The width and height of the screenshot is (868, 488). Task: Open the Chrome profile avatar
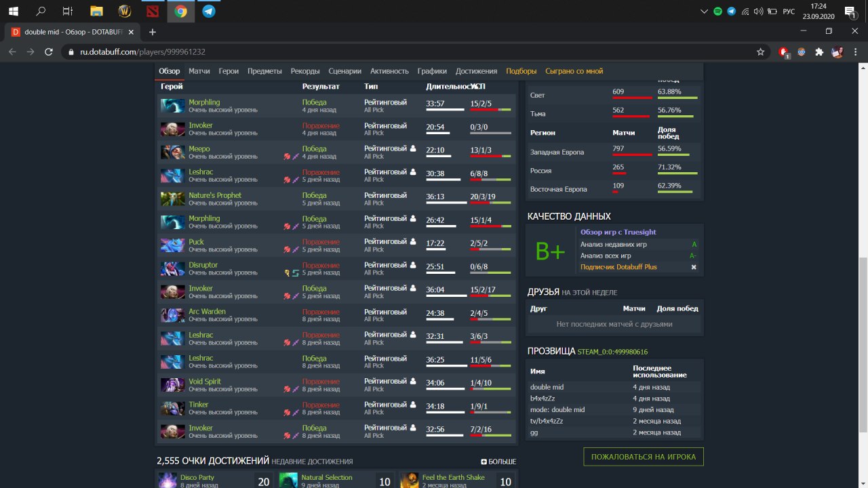coord(837,52)
